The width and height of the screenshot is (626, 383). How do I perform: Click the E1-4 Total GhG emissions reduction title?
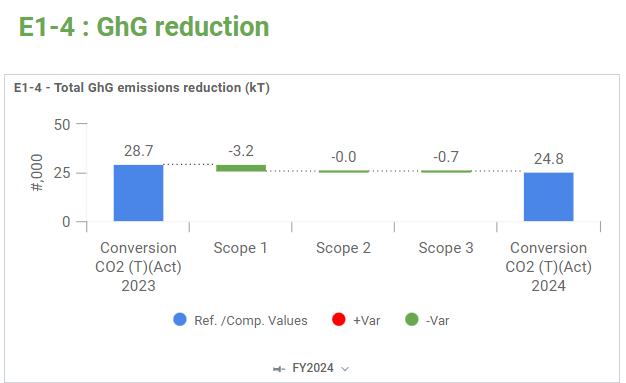coord(142,87)
